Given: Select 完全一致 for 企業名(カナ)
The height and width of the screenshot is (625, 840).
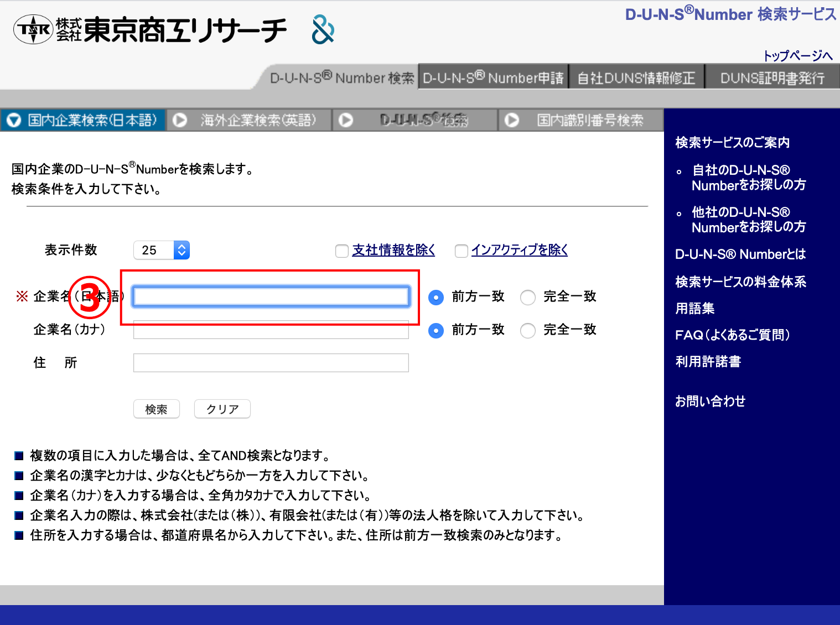Looking at the screenshot, I should [x=528, y=331].
